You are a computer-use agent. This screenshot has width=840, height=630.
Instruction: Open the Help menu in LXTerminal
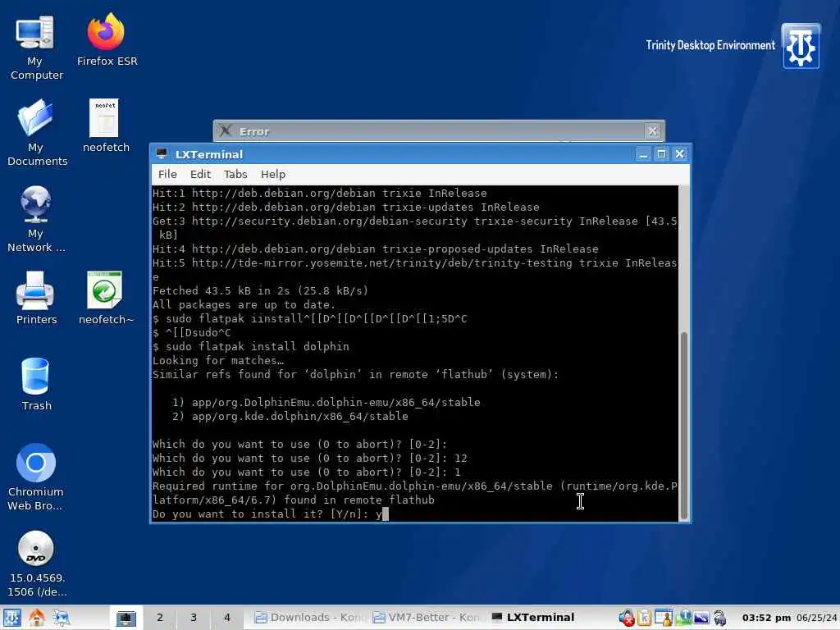[272, 174]
